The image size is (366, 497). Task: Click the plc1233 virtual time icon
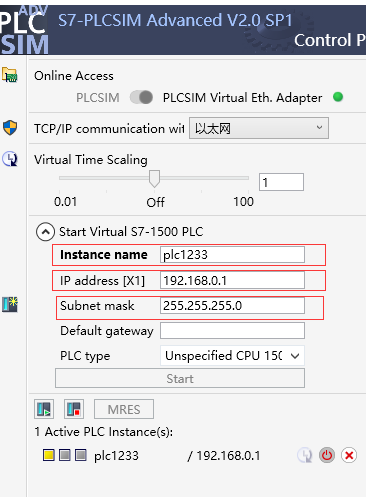click(x=305, y=455)
